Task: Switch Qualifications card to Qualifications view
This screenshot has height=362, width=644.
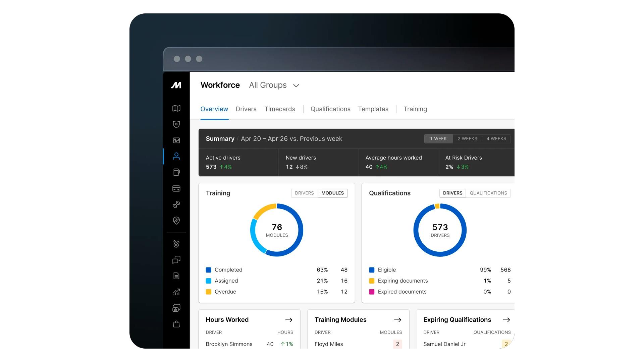Action: point(488,193)
